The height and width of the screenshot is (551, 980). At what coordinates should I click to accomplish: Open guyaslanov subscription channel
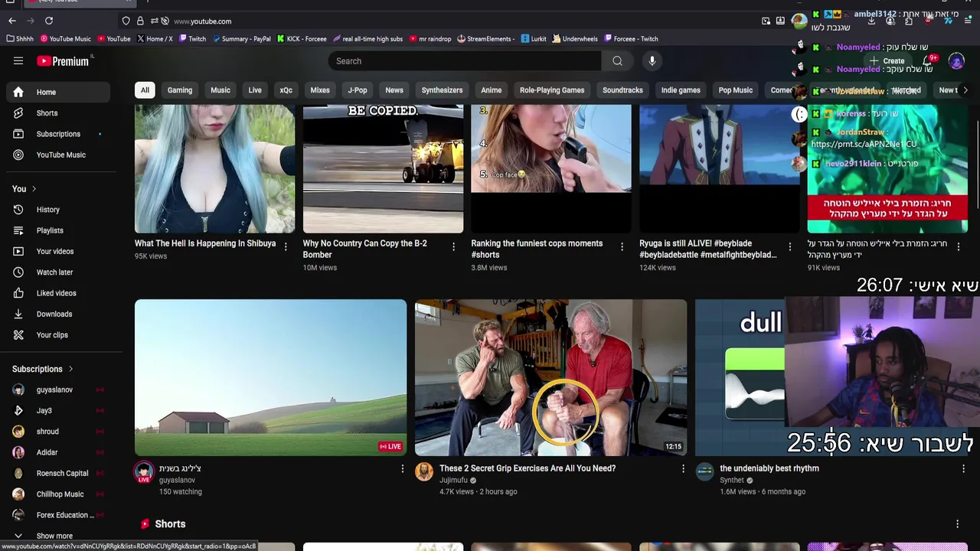pos(58,390)
